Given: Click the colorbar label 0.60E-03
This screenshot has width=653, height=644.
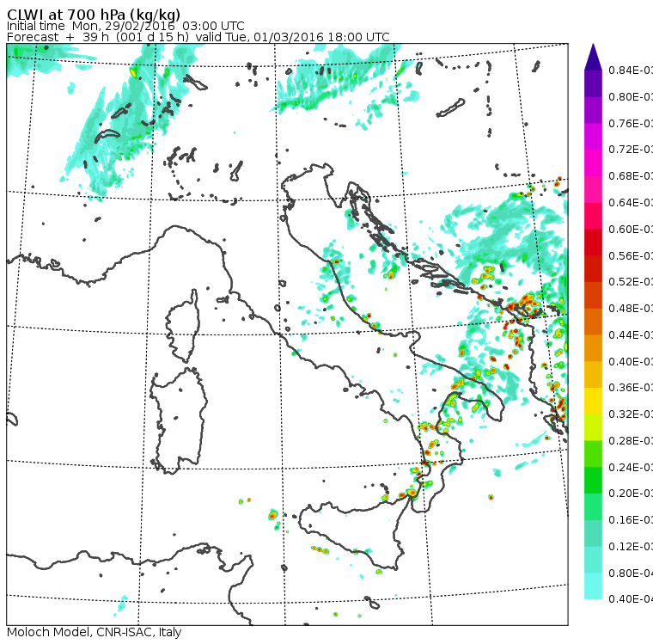Looking at the screenshot, I should (631, 230).
